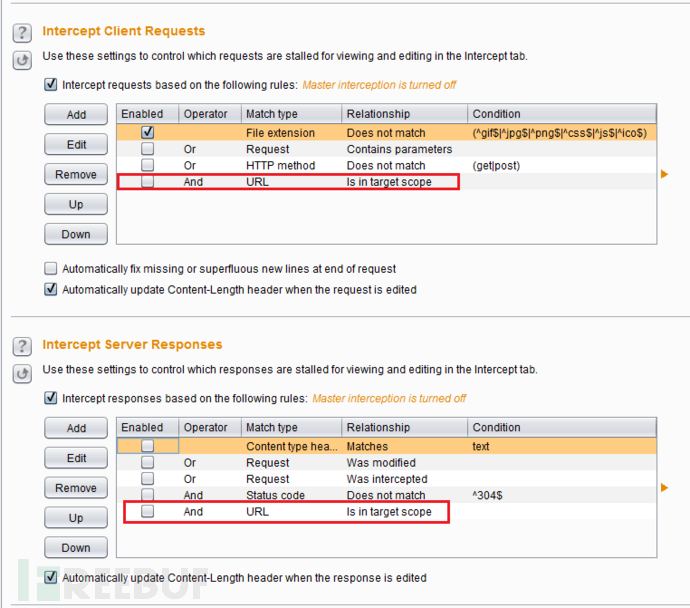Image resolution: width=690 pixels, height=608 pixels.
Task: Toggle Intercept requests based on rules checkbox
Action: tap(51, 84)
